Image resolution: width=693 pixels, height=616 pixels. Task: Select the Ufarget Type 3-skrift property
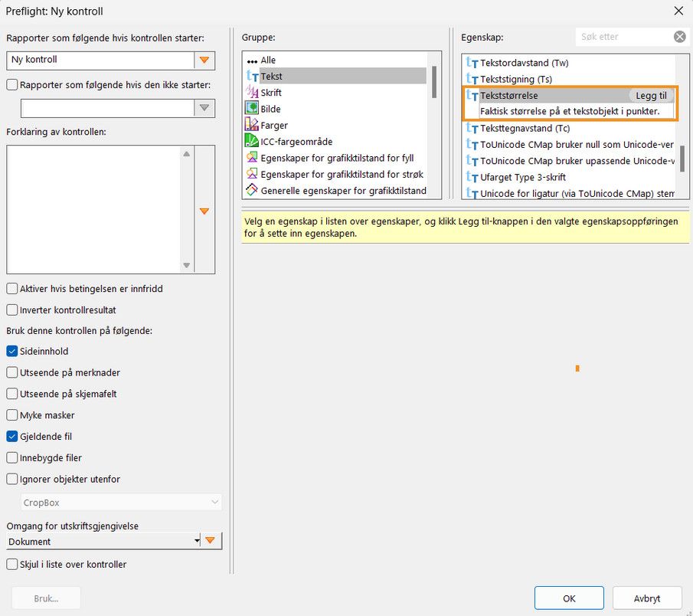click(x=523, y=177)
